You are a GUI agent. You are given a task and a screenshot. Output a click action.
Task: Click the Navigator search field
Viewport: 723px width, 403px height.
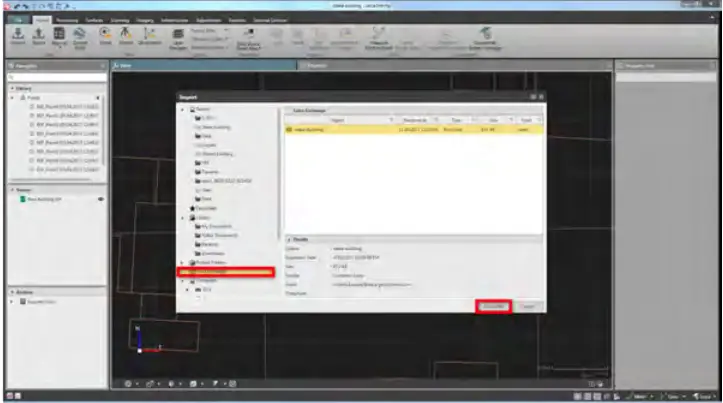tap(57, 77)
